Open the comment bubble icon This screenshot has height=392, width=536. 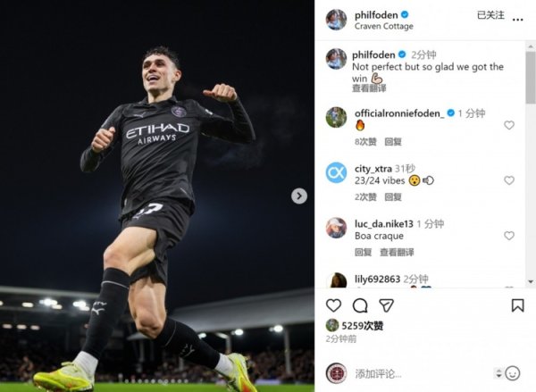click(360, 305)
